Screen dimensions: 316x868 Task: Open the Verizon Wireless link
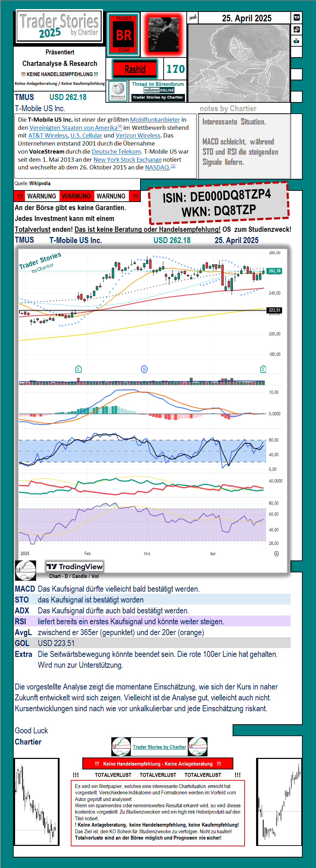pos(138,135)
